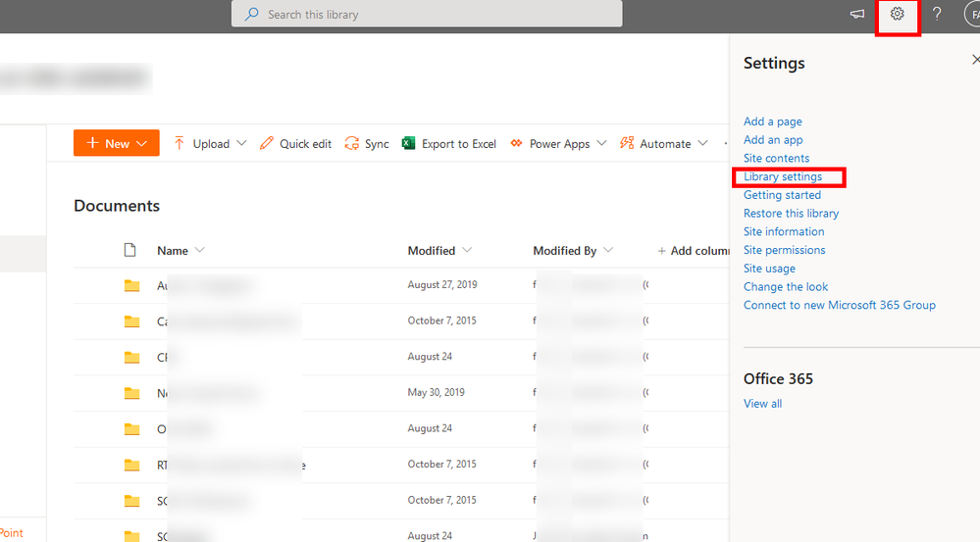The image size is (980, 542).
Task: Click Change the look link
Action: pos(786,286)
